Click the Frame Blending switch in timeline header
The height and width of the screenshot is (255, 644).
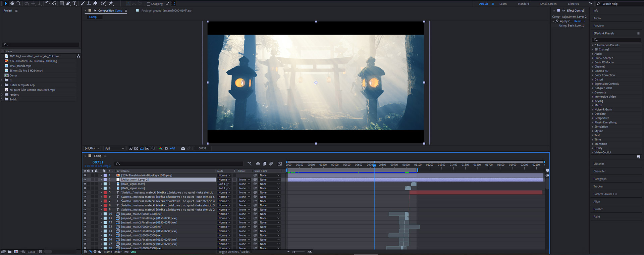click(x=264, y=164)
